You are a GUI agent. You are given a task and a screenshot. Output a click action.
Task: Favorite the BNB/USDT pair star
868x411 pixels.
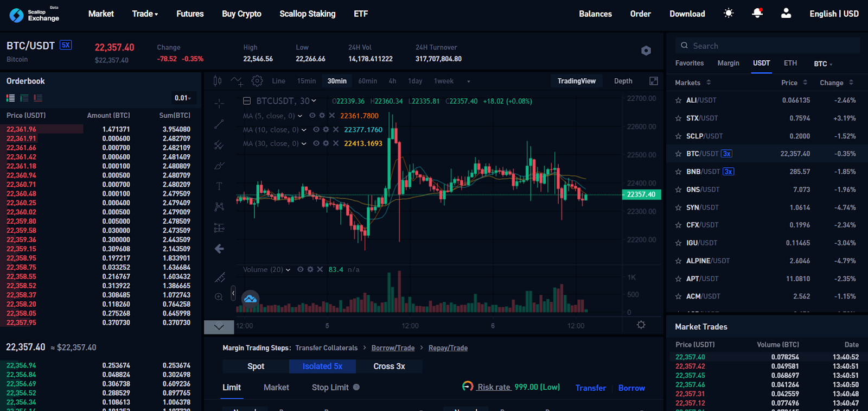pyautogui.click(x=678, y=172)
